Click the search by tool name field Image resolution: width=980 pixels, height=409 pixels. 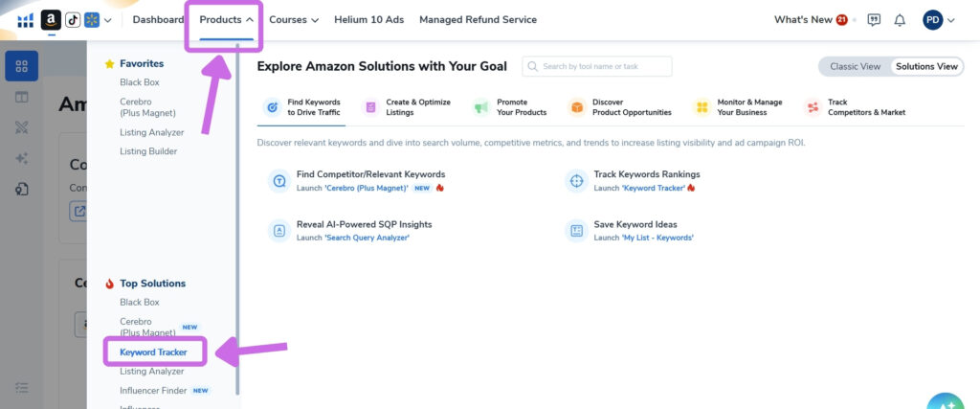coord(597,66)
